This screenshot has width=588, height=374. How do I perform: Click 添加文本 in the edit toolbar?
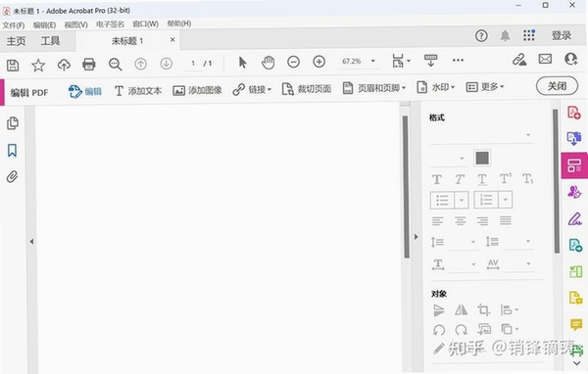click(x=138, y=91)
